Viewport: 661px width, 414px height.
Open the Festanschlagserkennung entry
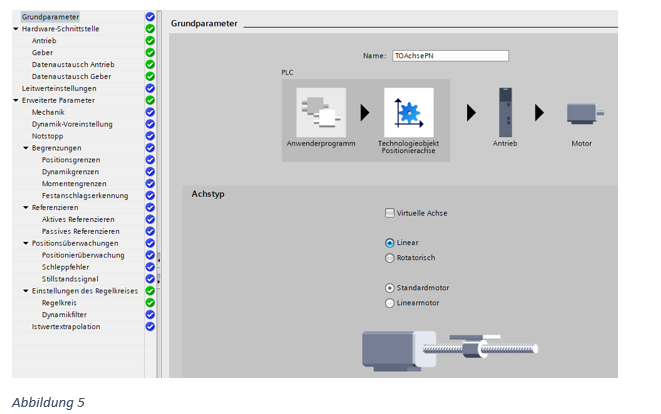pyautogui.click(x=85, y=196)
